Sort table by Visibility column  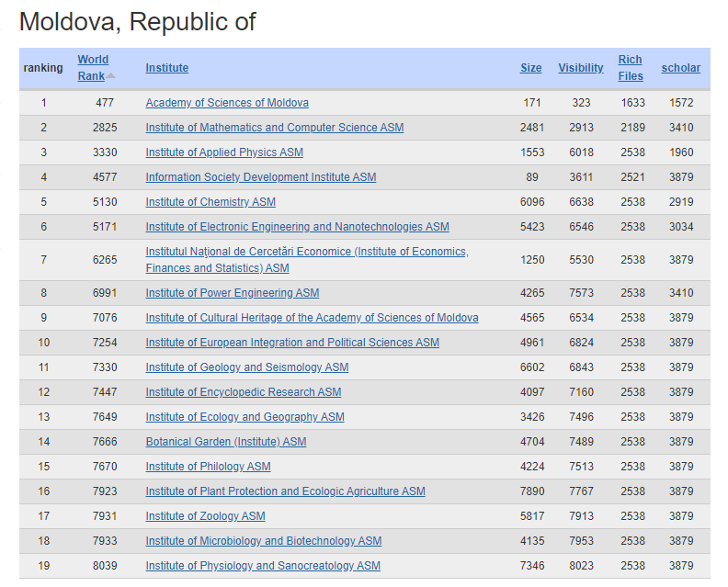click(580, 68)
